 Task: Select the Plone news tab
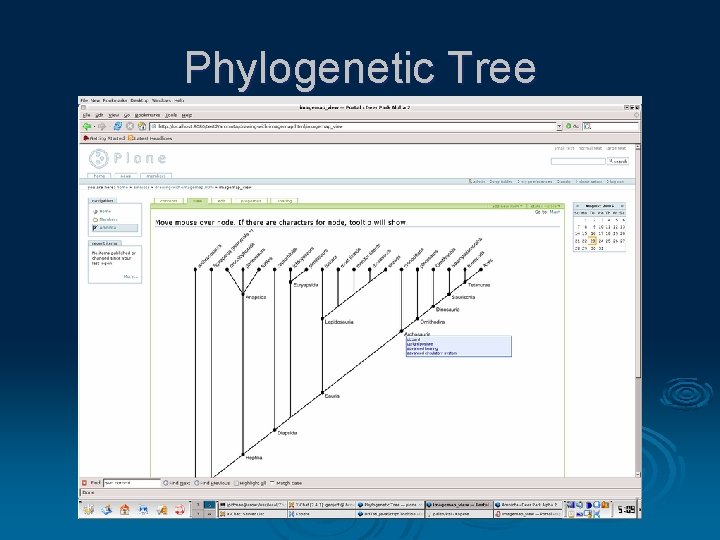[x=125, y=176]
